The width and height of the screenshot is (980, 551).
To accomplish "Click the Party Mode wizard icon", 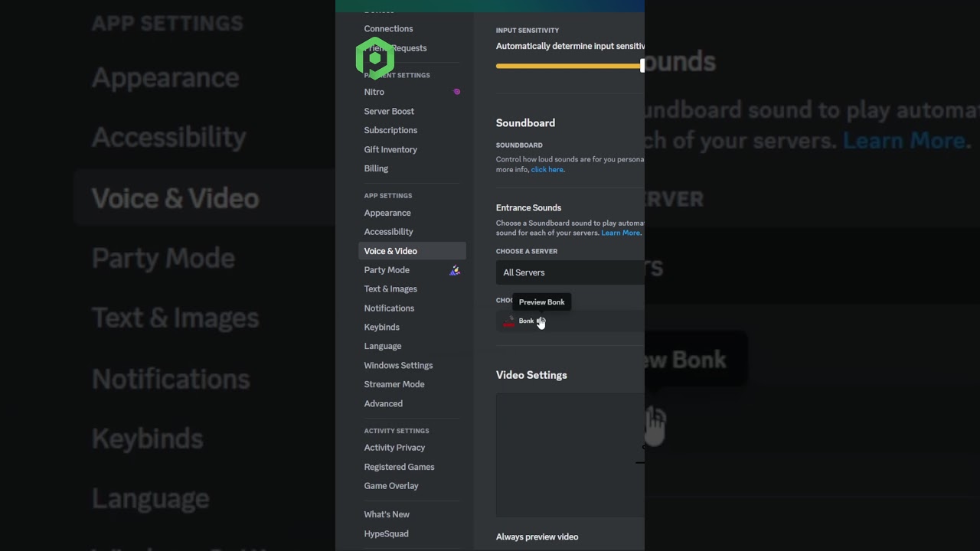I will pyautogui.click(x=455, y=270).
